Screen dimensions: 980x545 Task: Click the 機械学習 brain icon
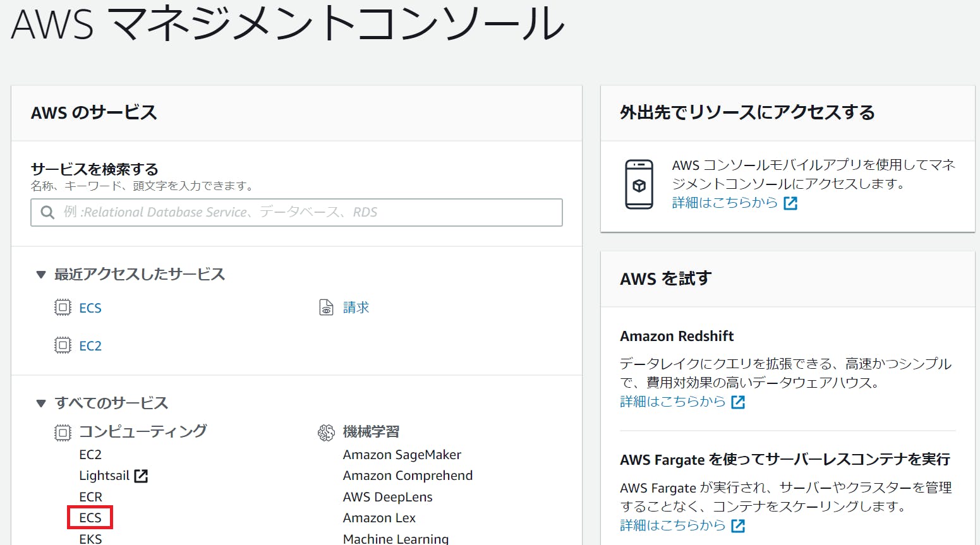(326, 433)
